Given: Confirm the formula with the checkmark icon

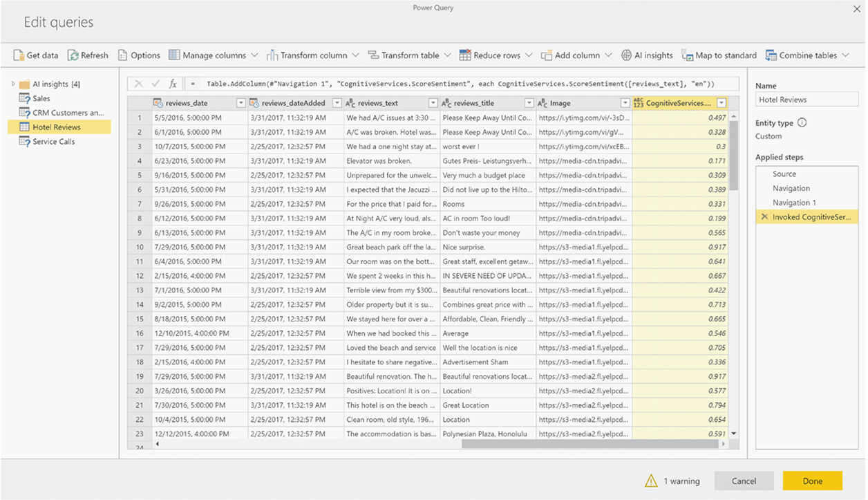Looking at the screenshot, I should [155, 84].
